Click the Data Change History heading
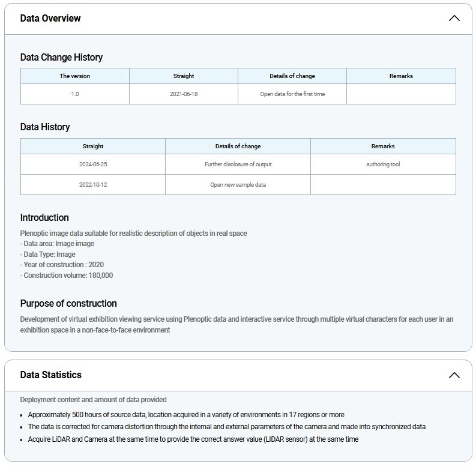Viewport: 476px width, 467px height. pyautogui.click(x=61, y=58)
